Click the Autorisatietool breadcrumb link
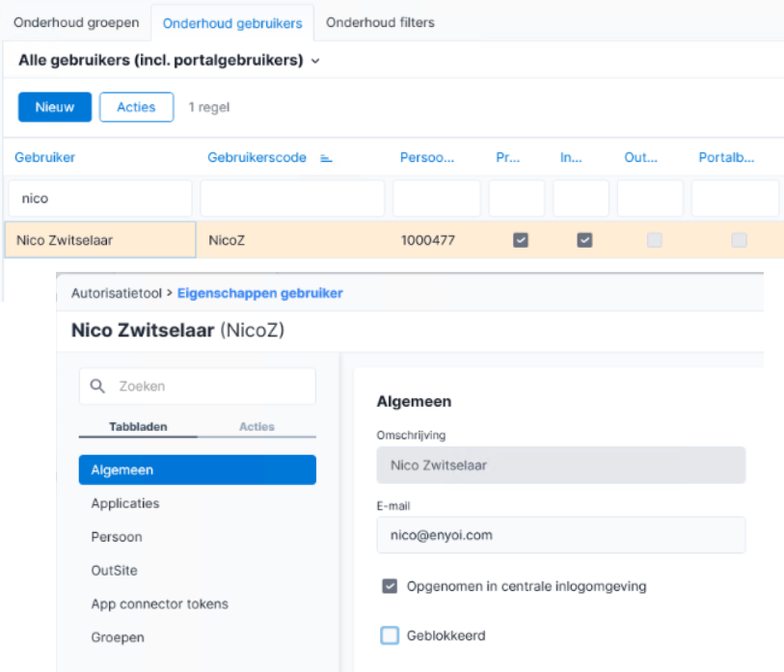Screen dimensions: 784x672 [117, 293]
